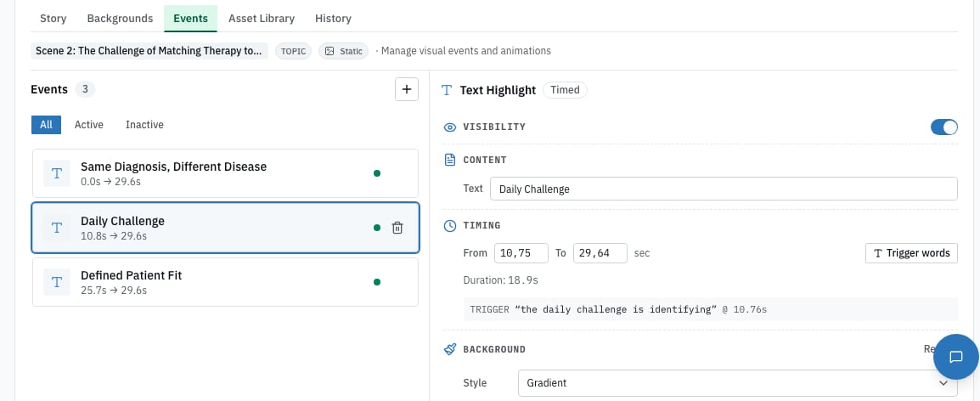Select the Events tab
This screenshot has height=401, width=980.
pyautogui.click(x=190, y=18)
